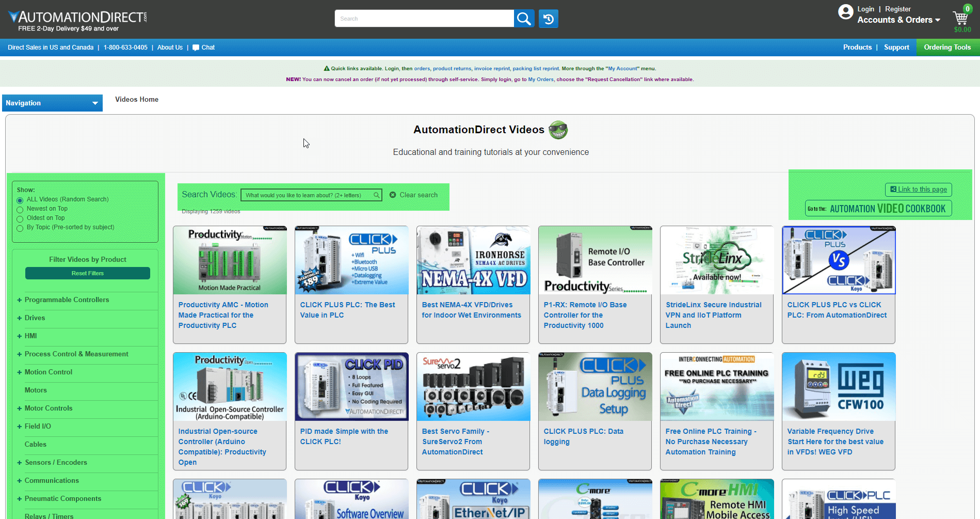Clear the video search using the X icon

click(x=393, y=195)
